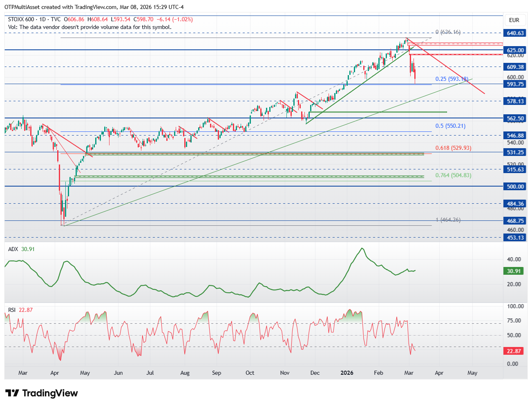The height and width of the screenshot is (407, 532).
Task: Click the 500.00 price level tag
Action: [515, 187]
